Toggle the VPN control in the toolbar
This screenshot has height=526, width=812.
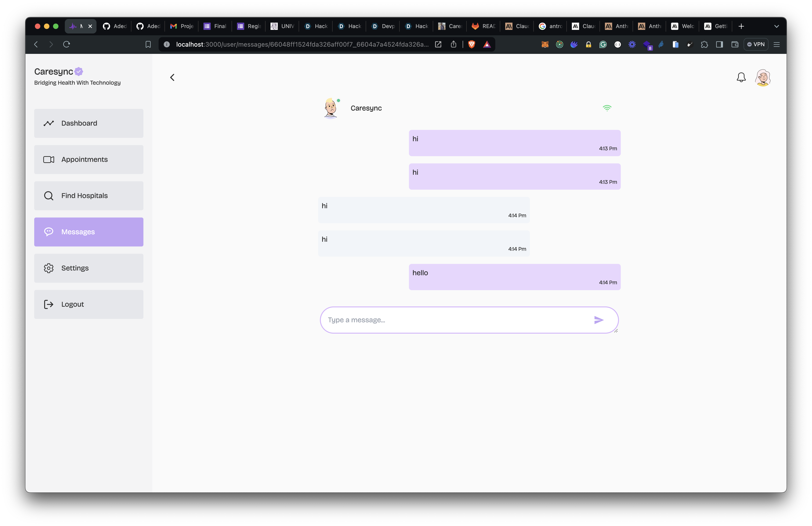[x=756, y=44]
